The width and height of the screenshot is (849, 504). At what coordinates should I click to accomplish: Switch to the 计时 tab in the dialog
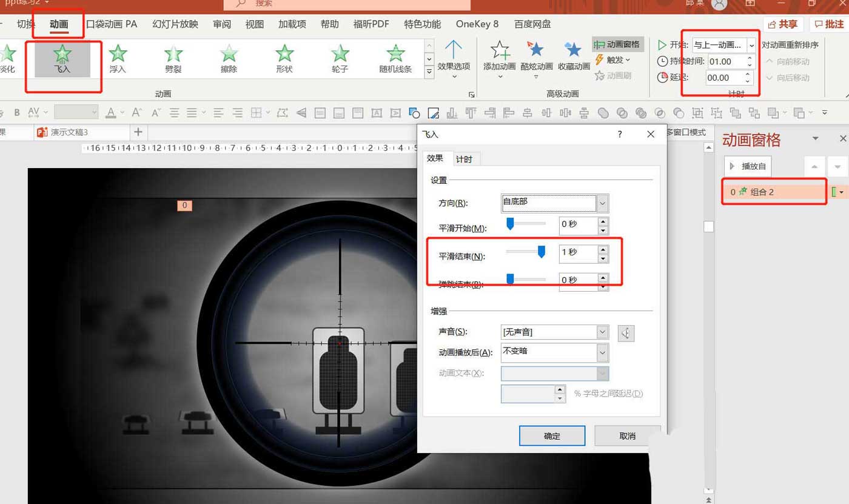465,159
